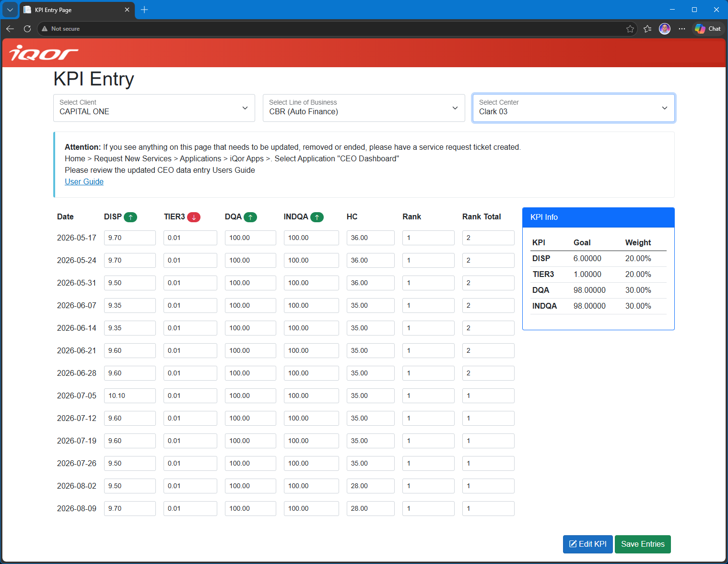
Task: Click the Rank field for 2026-06-21
Action: pyautogui.click(x=428, y=350)
